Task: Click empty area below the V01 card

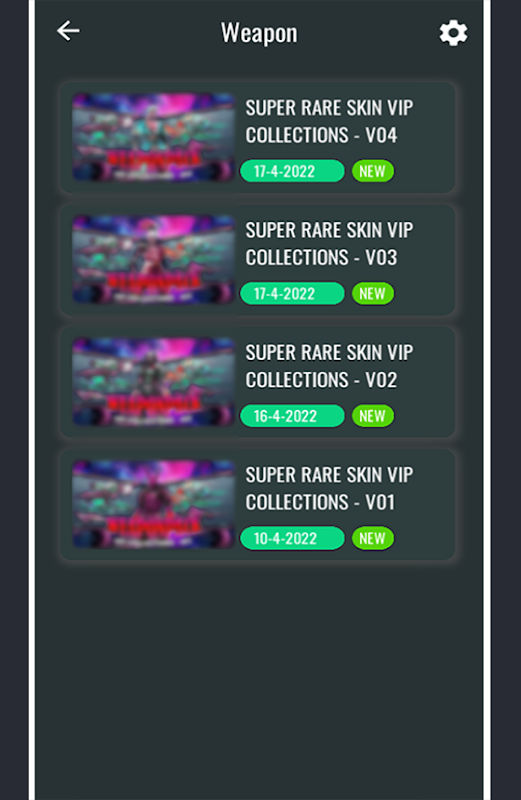Action: [x=259, y=679]
